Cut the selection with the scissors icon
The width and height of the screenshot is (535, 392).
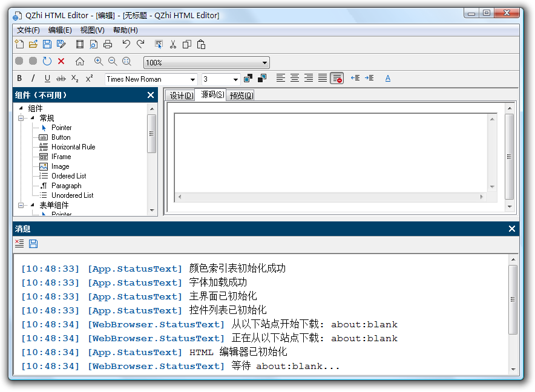(x=173, y=44)
